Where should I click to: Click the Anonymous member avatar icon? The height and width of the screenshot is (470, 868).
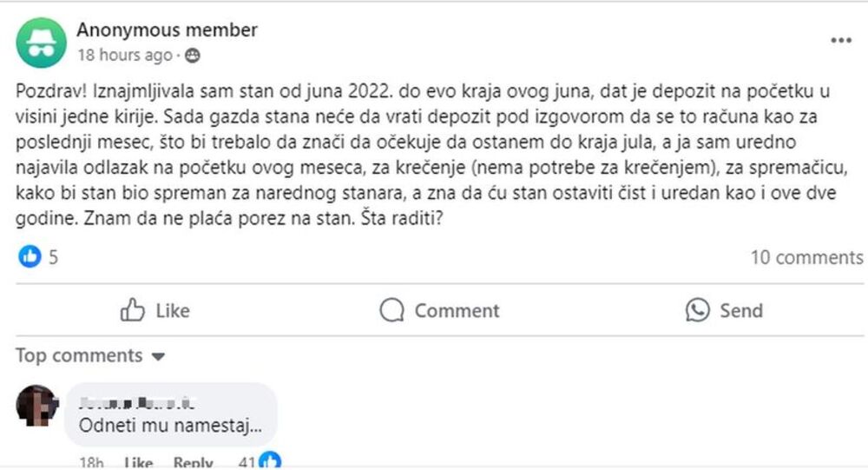(x=41, y=43)
